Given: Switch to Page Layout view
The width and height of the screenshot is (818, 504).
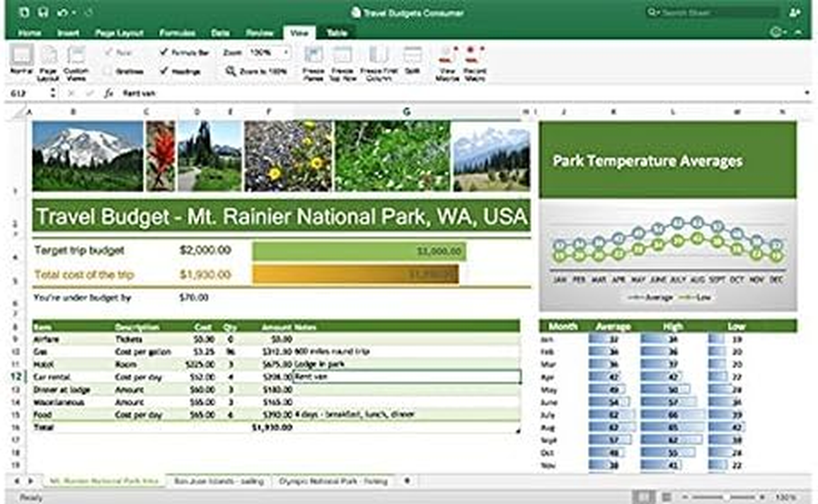Looking at the screenshot, I should pyautogui.click(x=49, y=56).
